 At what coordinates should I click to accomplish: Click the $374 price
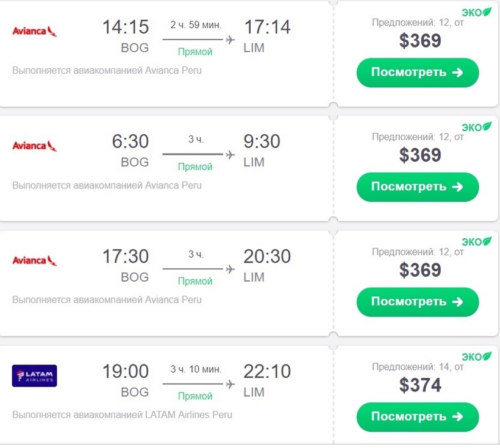coord(420,385)
